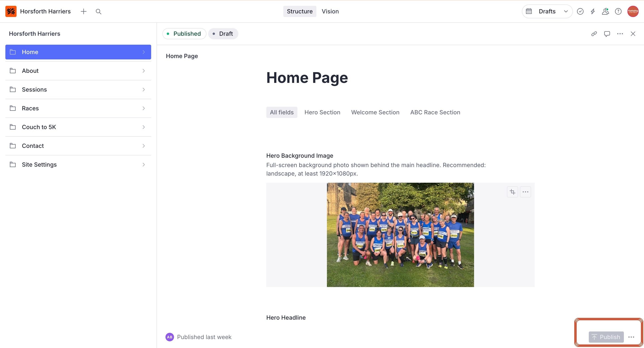Screen dimensions: 644x348
Task: Close the document pane with X
Action: (633, 34)
